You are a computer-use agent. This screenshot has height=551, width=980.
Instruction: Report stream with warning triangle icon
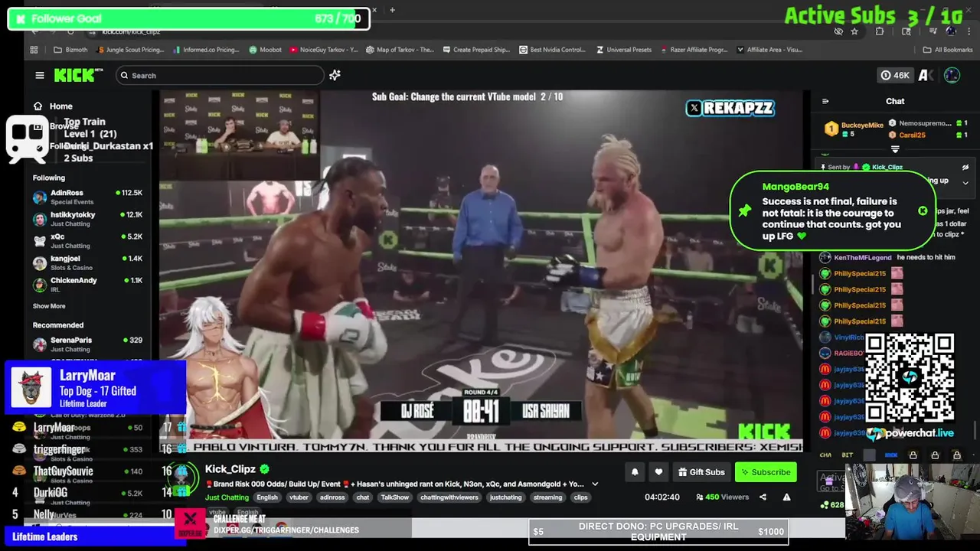(x=786, y=497)
